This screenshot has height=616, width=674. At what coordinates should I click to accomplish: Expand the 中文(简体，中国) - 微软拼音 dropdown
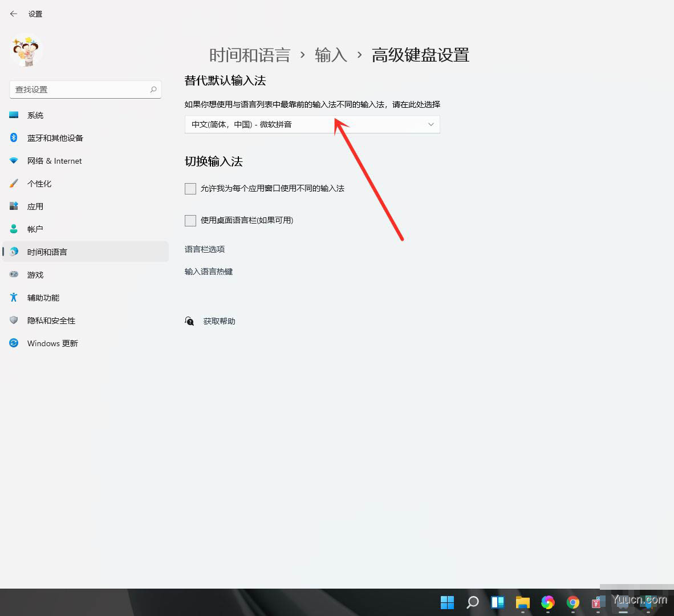click(x=312, y=124)
